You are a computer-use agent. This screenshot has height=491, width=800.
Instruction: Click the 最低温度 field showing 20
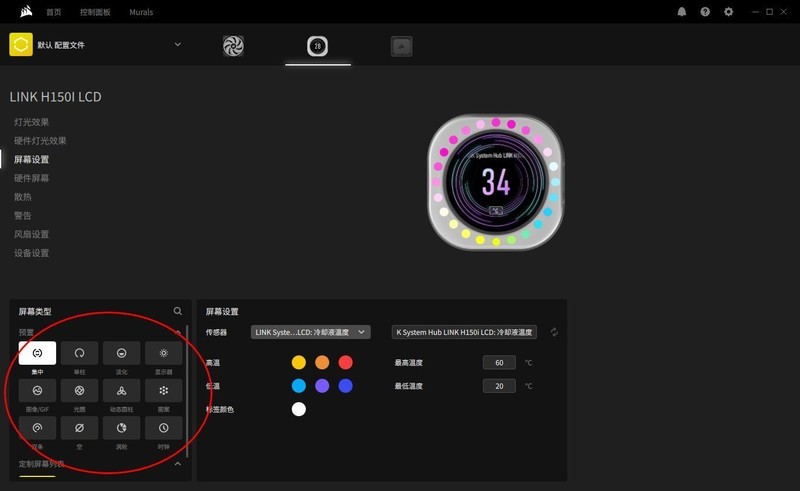(x=499, y=386)
